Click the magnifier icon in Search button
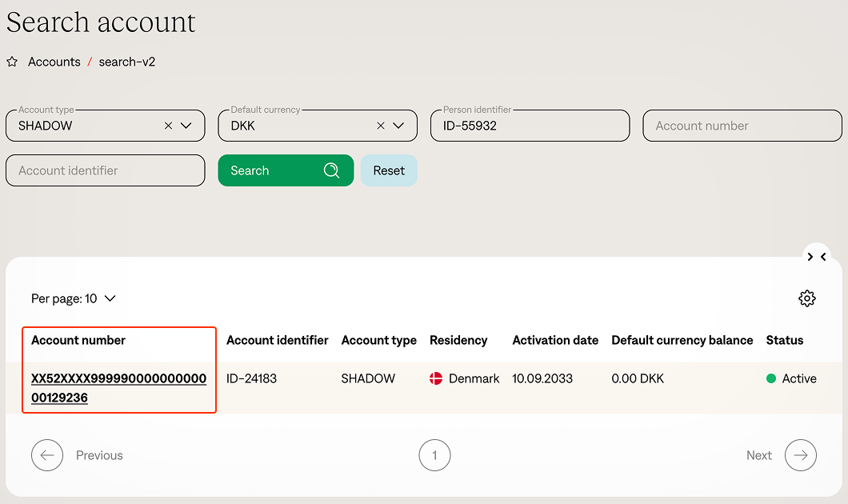This screenshot has width=848, height=504. 331,170
